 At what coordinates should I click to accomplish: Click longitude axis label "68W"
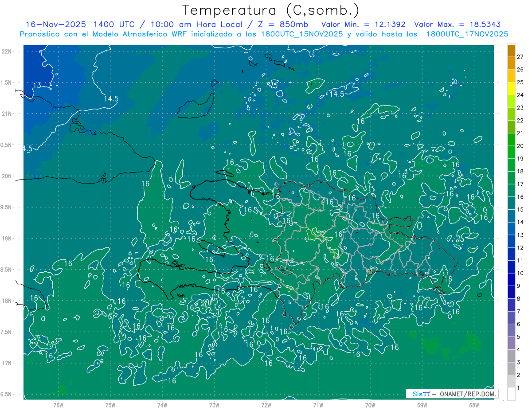[x=474, y=405]
